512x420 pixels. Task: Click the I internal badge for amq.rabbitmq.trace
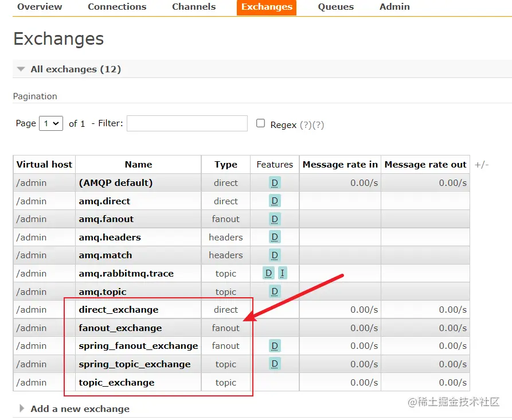point(283,273)
